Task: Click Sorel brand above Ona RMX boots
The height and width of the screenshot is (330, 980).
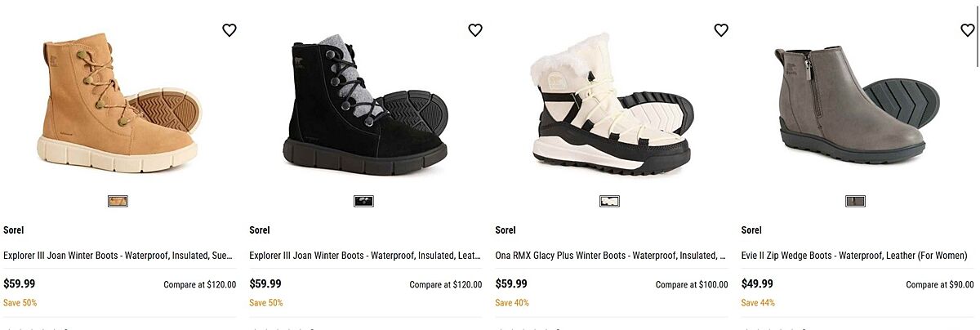Action: (x=506, y=230)
